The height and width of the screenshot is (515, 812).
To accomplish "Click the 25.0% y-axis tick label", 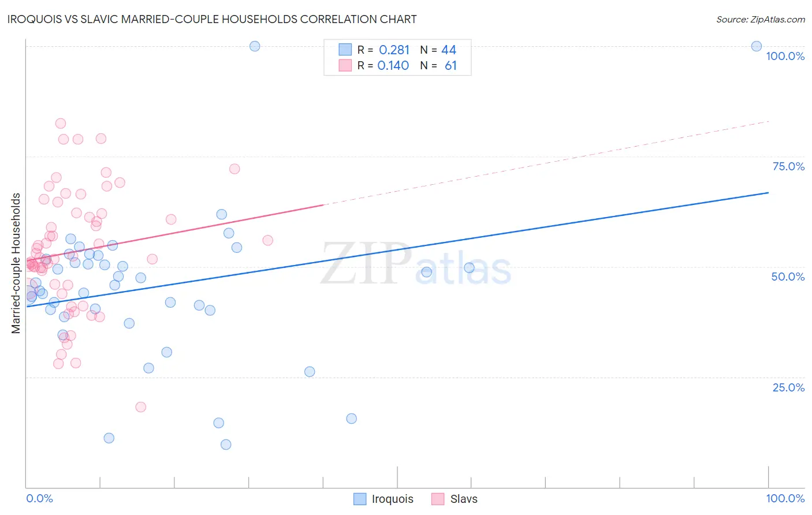I will tap(788, 387).
